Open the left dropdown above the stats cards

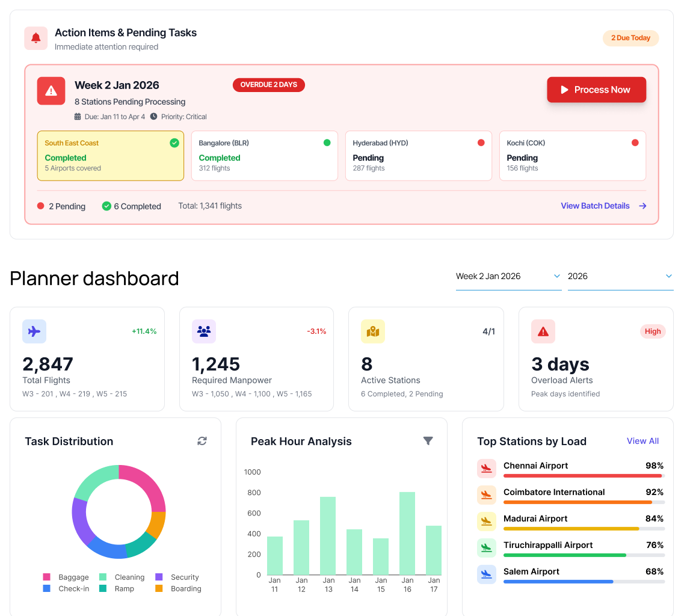[508, 276]
